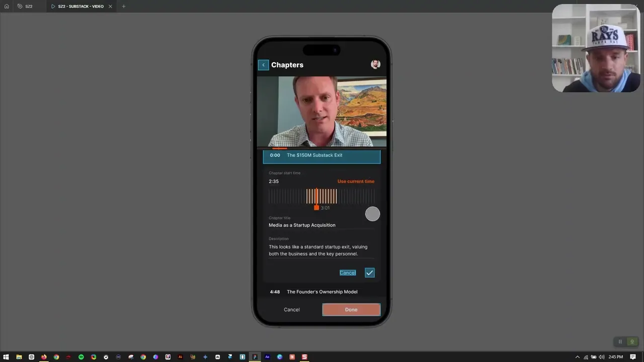644x362 pixels.
Task: Open the Framer icon in the taskbar
Action: 230,357
